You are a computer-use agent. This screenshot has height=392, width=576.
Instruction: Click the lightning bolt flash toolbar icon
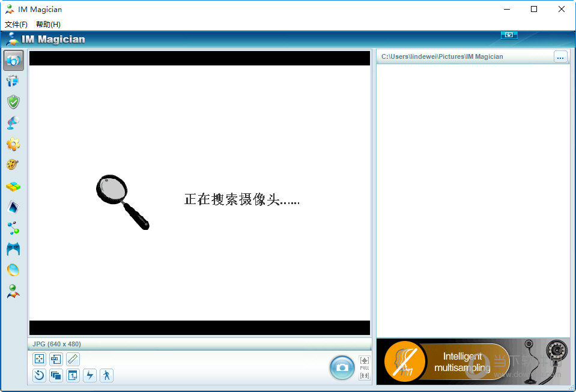(89, 375)
